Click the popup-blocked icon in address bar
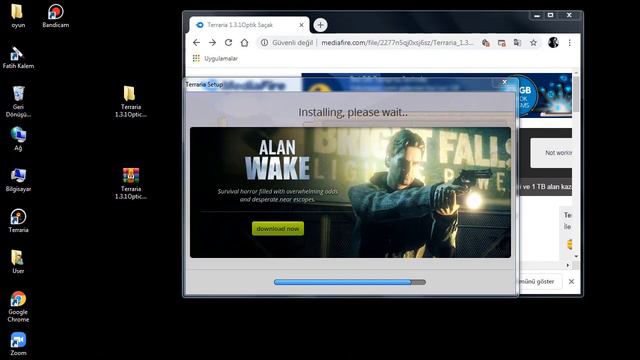 (502, 42)
